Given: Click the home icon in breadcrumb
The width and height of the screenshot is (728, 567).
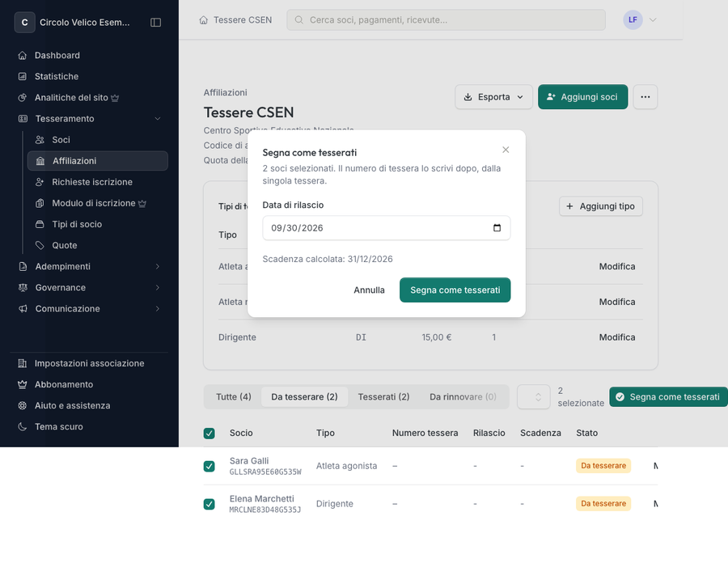Looking at the screenshot, I should (203, 20).
